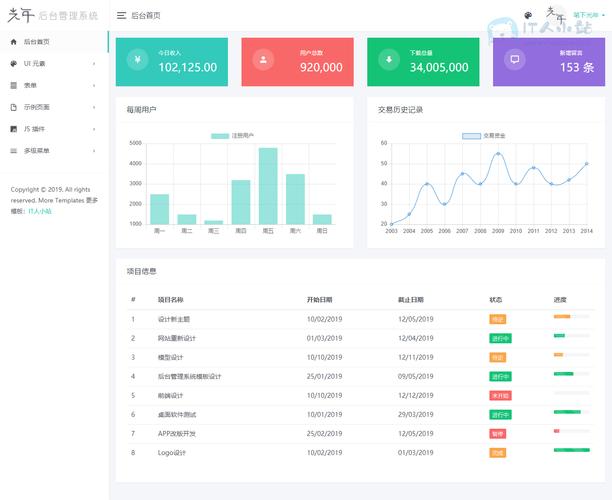The height and width of the screenshot is (500, 612).
Task: Click progress bar of 设计新主题 row
Action: tap(571, 317)
